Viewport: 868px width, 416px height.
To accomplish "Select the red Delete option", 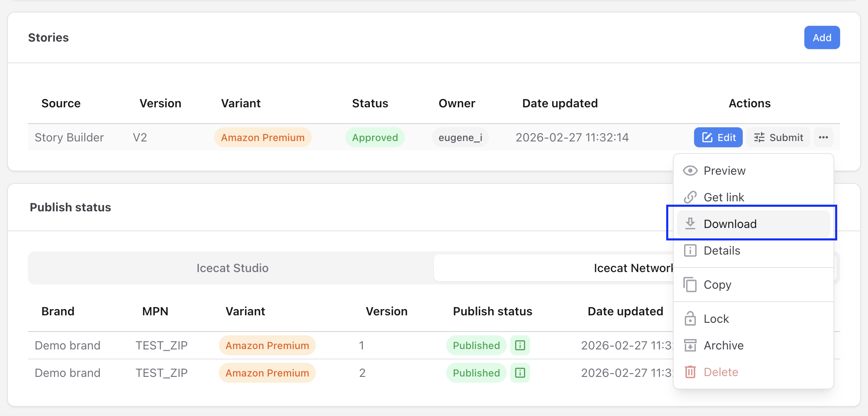I will pyautogui.click(x=720, y=372).
